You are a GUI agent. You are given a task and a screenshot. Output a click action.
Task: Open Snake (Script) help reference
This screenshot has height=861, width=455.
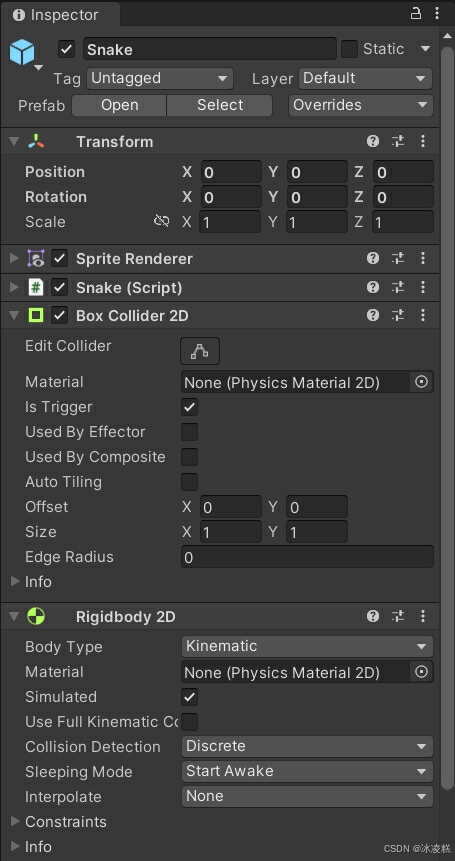373,287
